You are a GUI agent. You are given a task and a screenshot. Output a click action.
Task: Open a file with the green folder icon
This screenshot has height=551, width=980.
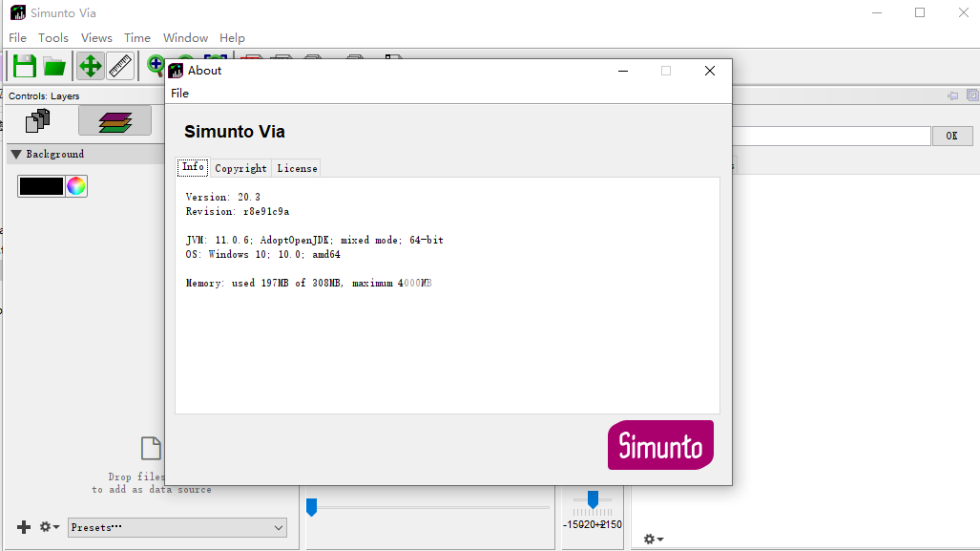click(x=54, y=66)
